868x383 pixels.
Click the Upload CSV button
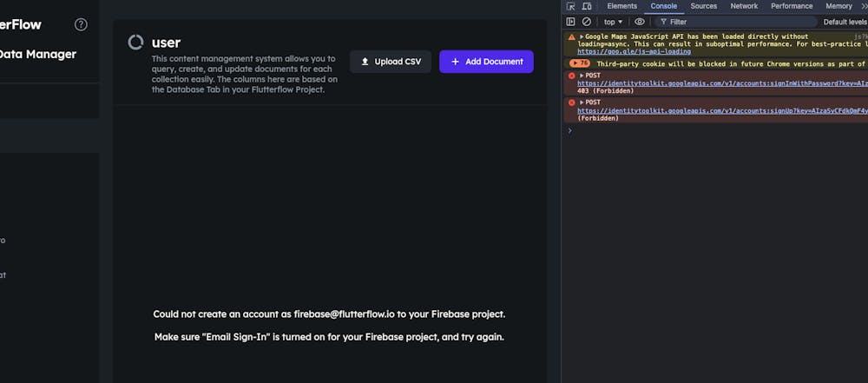click(391, 62)
